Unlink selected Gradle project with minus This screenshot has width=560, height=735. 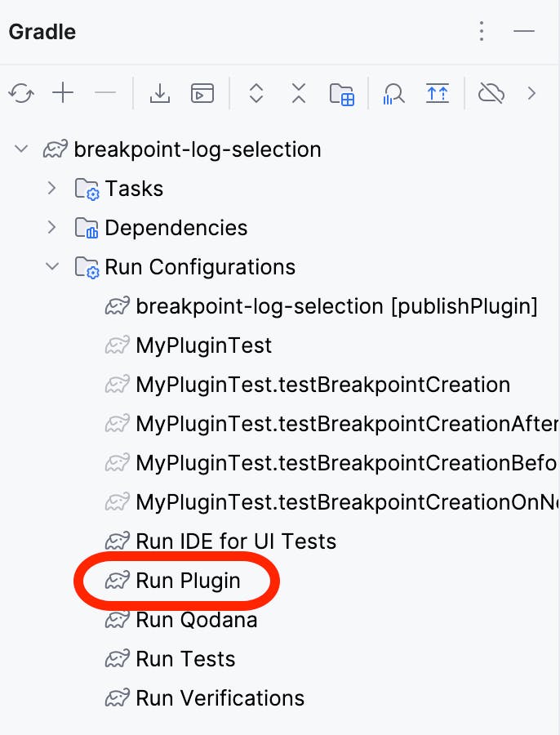(x=104, y=92)
